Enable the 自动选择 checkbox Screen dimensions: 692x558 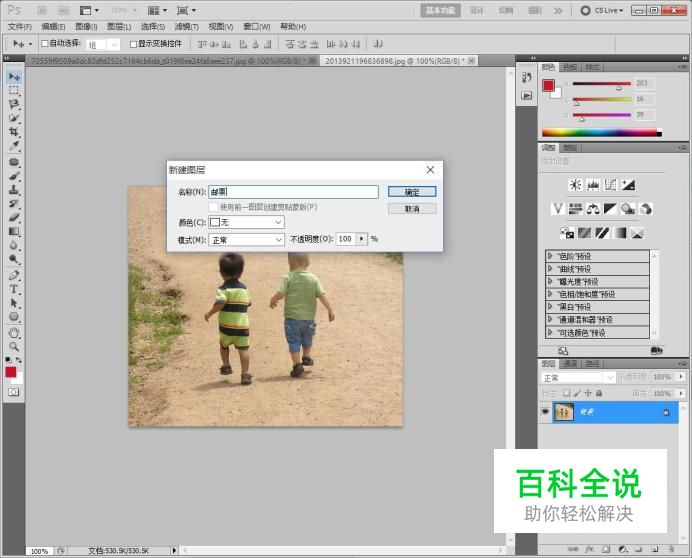[45, 44]
